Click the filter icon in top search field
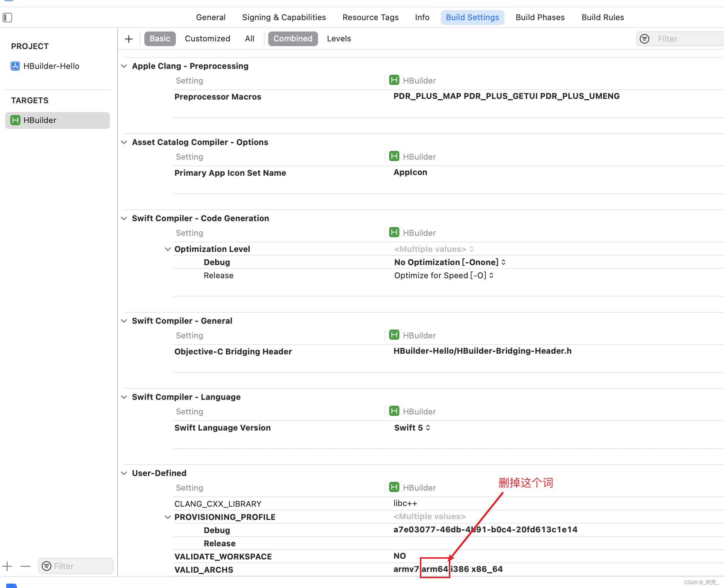 point(644,39)
